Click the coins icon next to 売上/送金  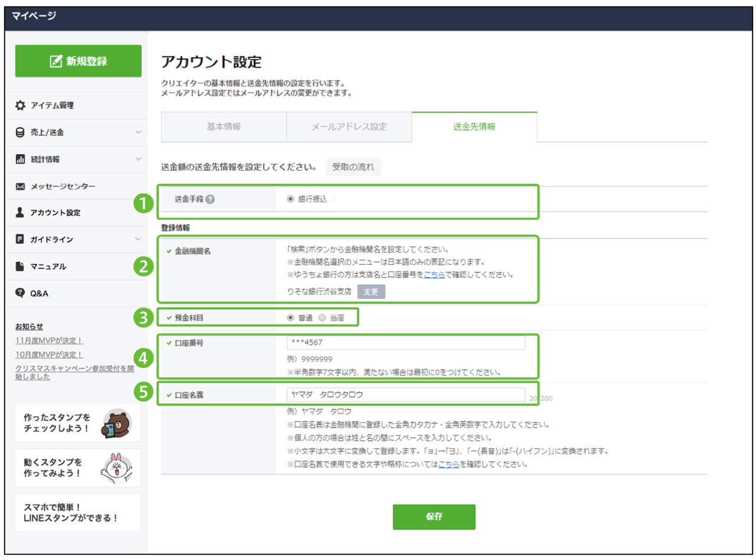point(20,132)
